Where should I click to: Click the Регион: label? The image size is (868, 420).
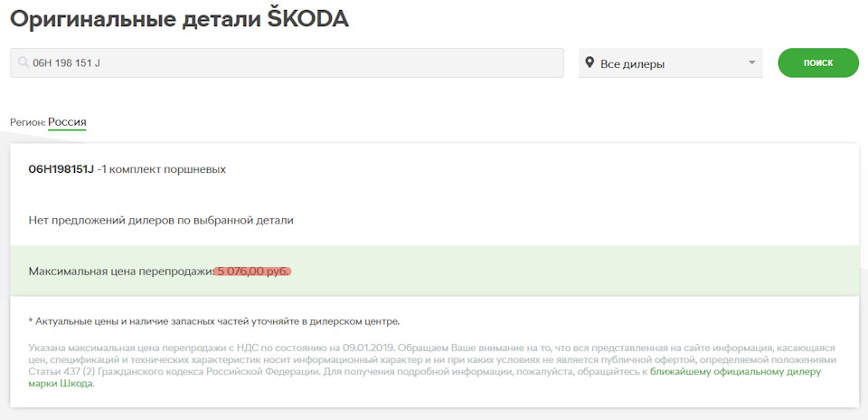pos(27,122)
